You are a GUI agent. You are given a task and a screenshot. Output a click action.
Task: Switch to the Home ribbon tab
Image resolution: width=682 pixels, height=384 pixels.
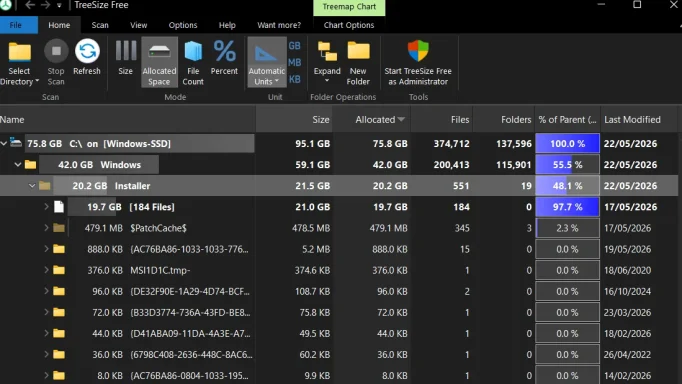point(59,25)
